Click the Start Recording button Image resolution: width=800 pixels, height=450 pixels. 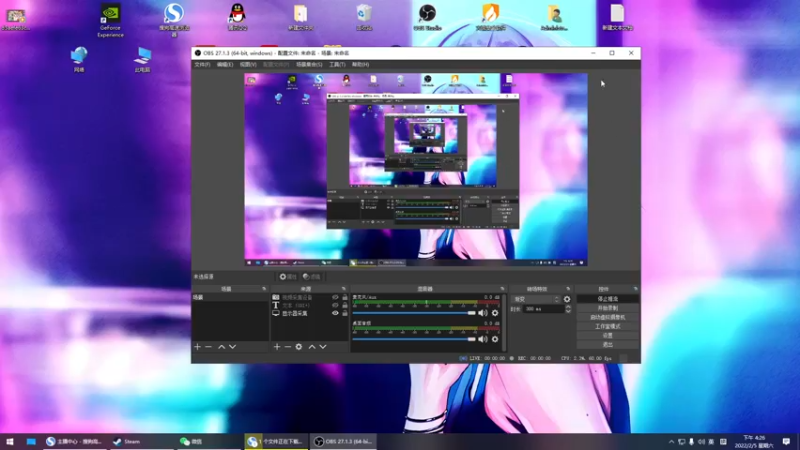608,308
